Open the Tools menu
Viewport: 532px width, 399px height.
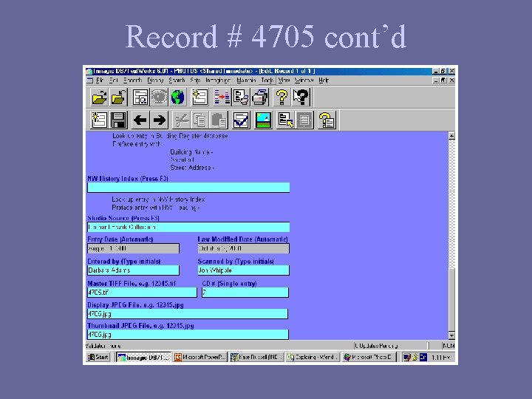[267, 81]
